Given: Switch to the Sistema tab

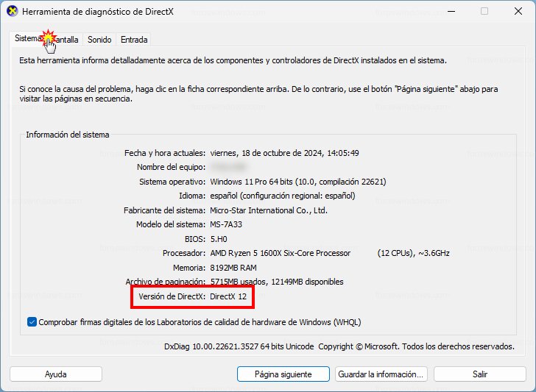Looking at the screenshot, I should pos(27,38).
